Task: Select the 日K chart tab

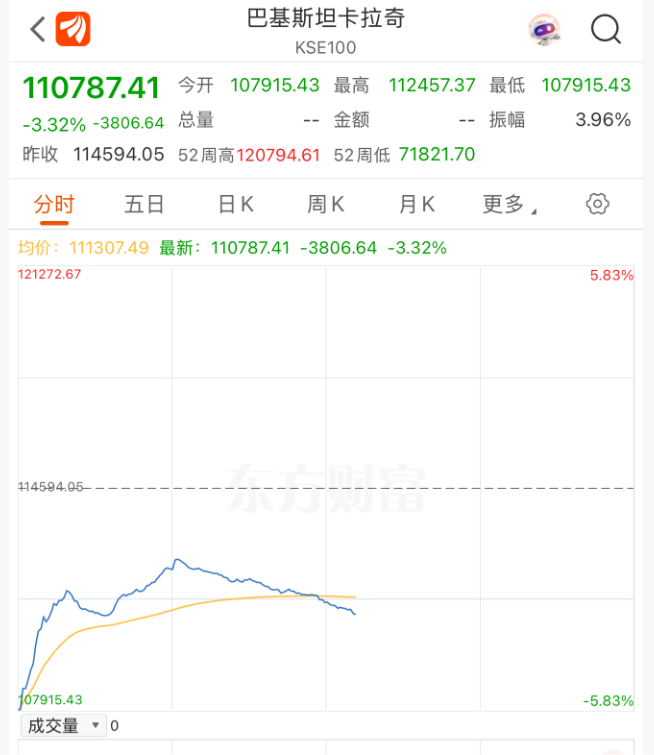Action: [235, 204]
